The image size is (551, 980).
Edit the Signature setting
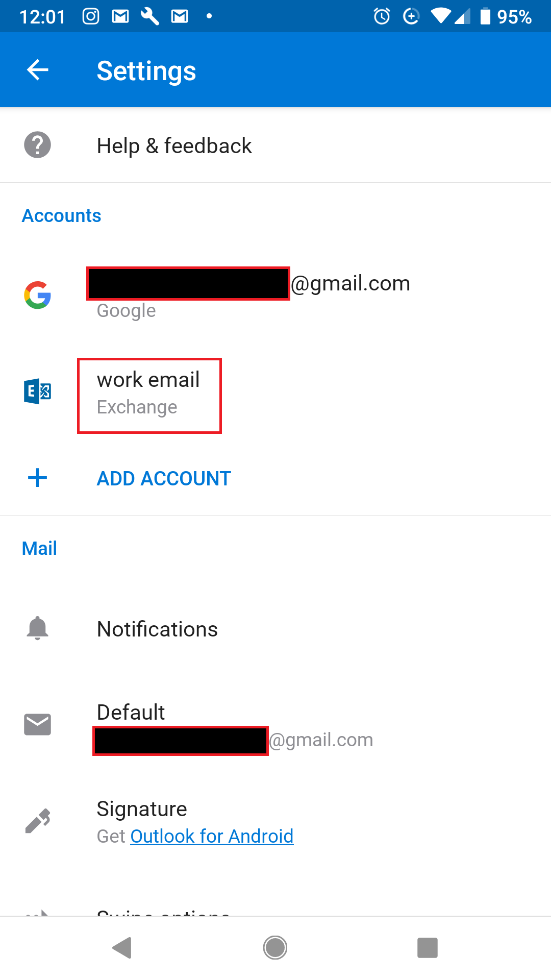(275, 821)
